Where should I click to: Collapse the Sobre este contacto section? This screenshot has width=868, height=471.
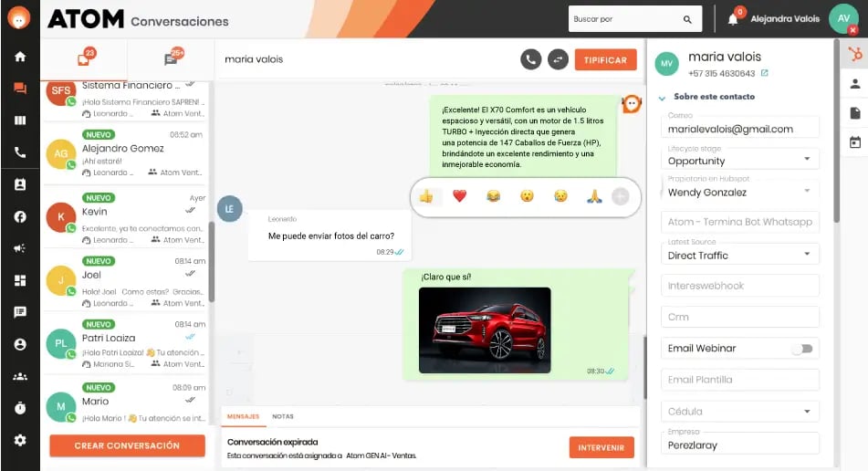(662, 98)
